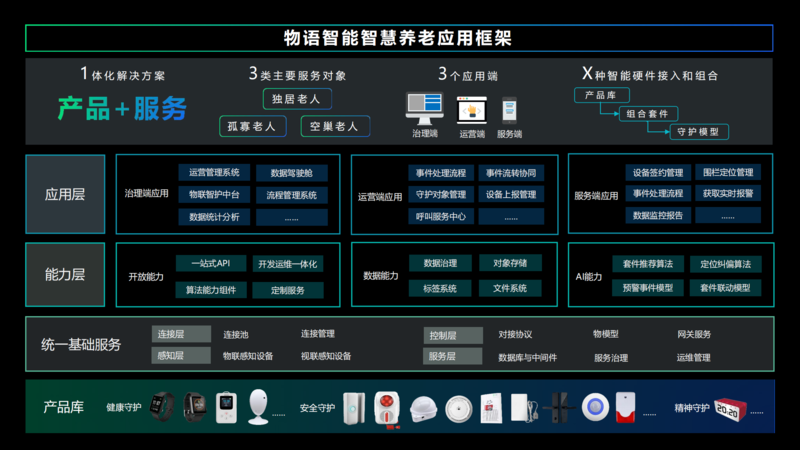This screenshot has width=800, height=450.
Task: Select the black smart door lock icon
Action: (559, 407)
